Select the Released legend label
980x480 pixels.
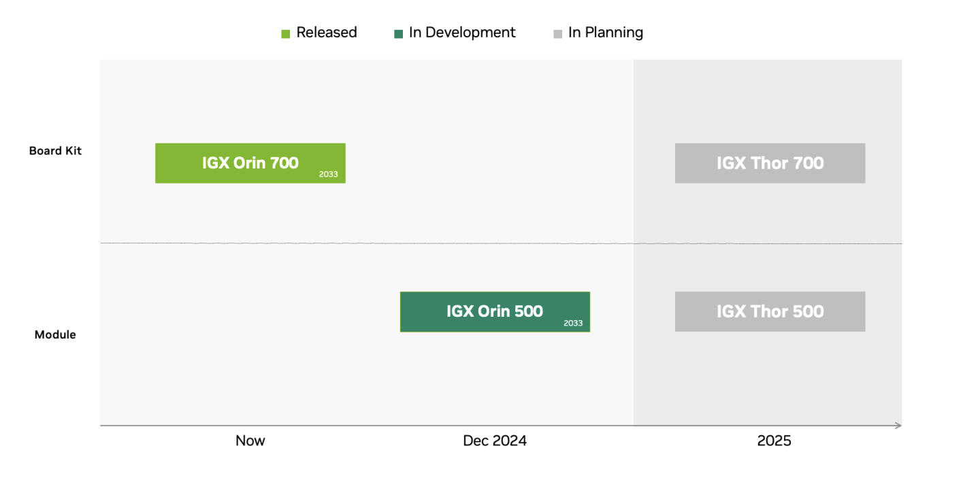point(327,33)
